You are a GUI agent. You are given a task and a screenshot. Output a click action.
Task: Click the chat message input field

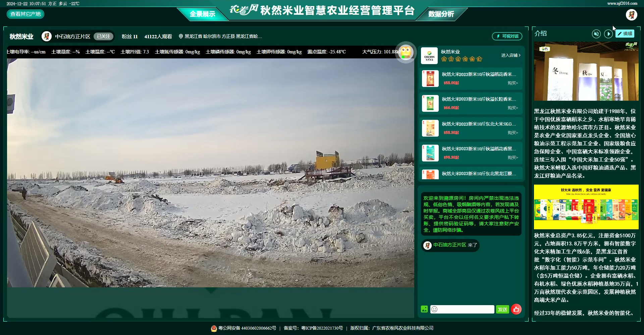(466, 309)
